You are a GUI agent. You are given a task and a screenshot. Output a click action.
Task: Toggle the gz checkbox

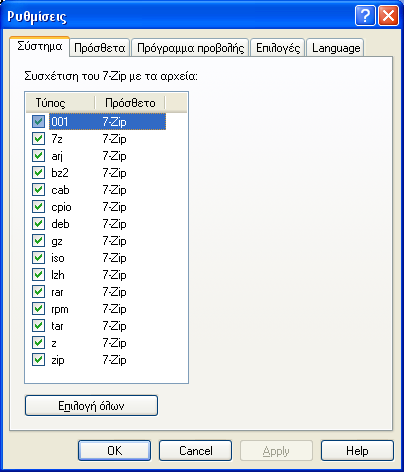(38, 240)
